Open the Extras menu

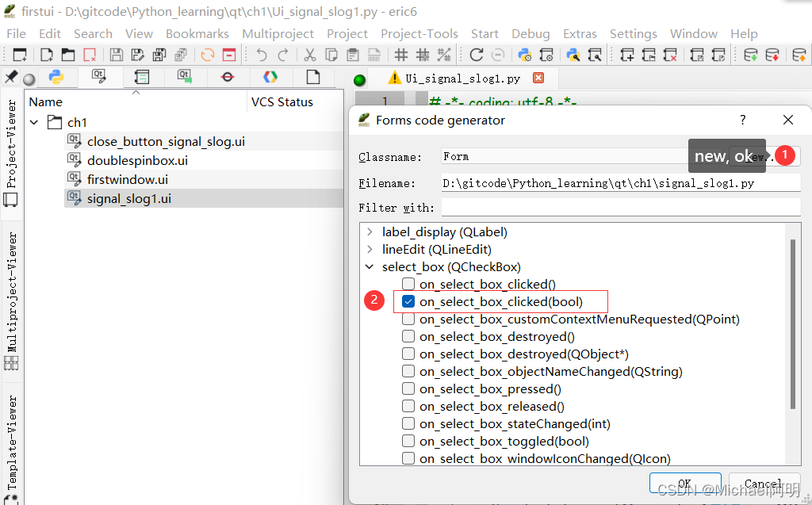pos(580,33)
